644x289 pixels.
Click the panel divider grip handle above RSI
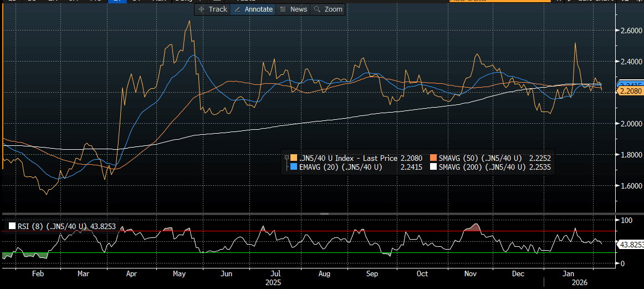pos(324,214)
